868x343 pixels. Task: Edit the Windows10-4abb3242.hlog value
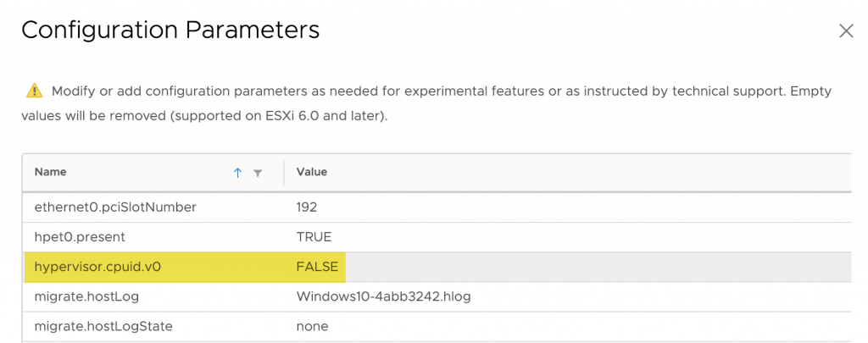(383, 296)
